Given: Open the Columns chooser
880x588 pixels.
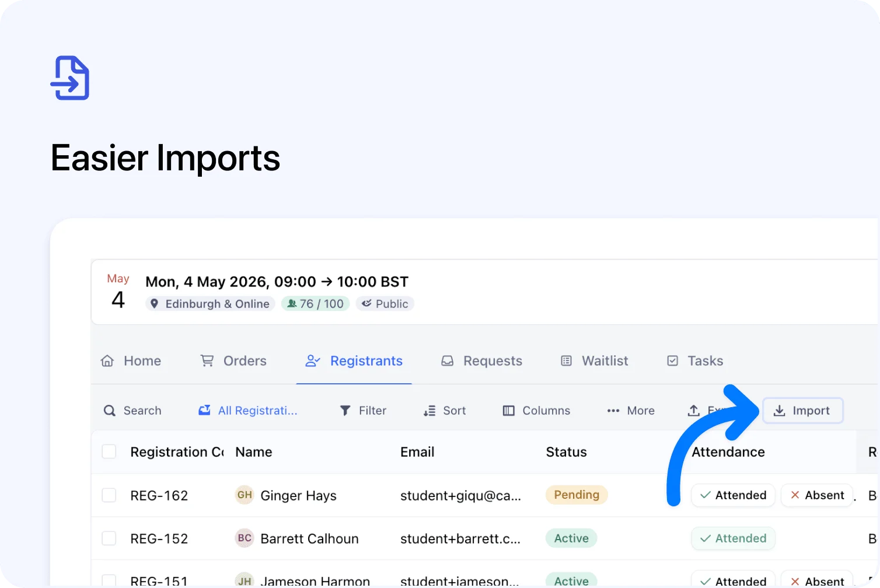Looking at the screenshot, I should click(x=536, y=411).
